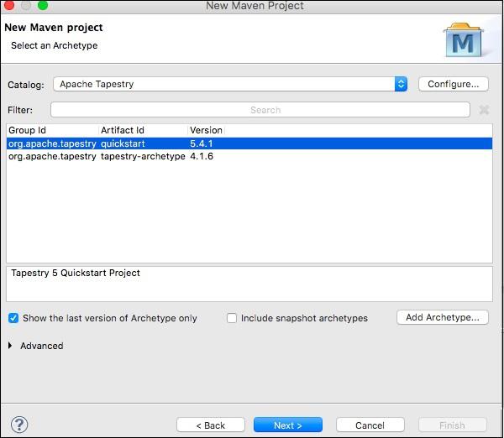Click the Next > button
The width and height of the screenshot is (504, 438).
(x=288, y=425)
